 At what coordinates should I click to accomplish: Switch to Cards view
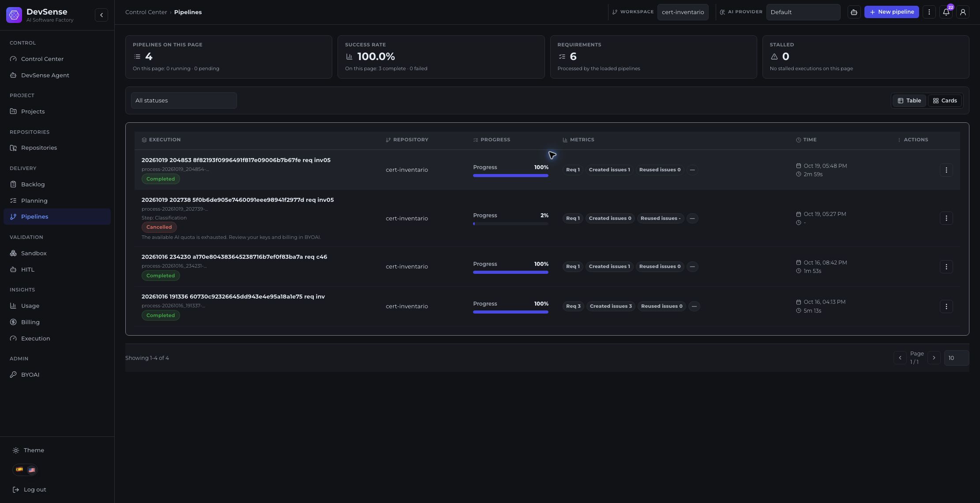[x=945, y=101]
